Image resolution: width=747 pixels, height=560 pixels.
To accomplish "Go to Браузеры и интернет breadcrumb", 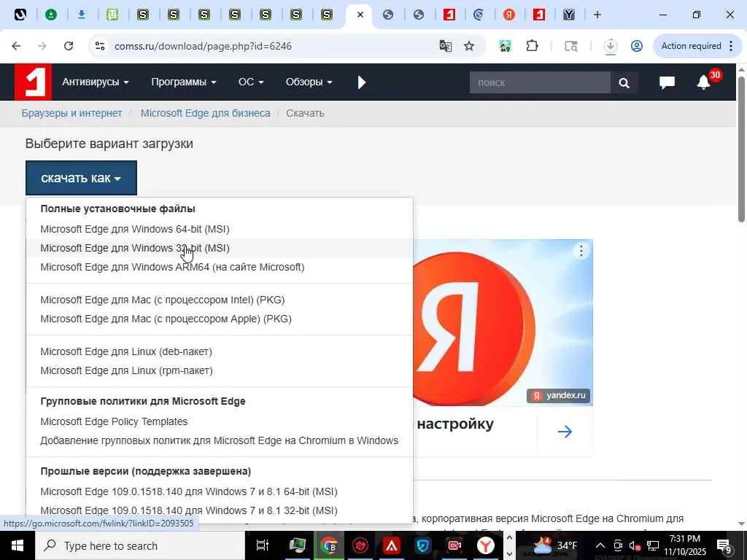I will (x=72, y=113).
